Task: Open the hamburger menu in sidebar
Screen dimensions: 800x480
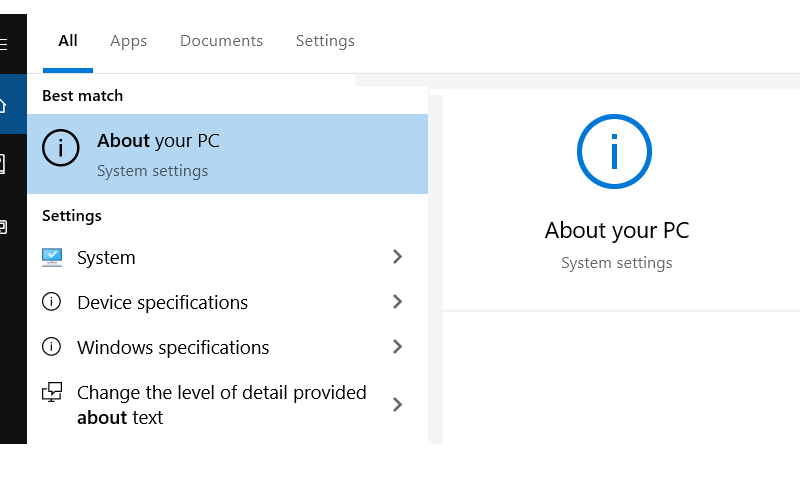Action: coord(3,44)
